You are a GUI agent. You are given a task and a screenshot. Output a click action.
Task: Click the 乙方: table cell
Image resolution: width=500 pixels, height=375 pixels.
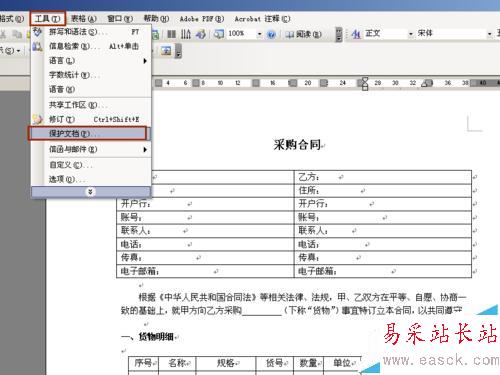(x=383, y=177)
